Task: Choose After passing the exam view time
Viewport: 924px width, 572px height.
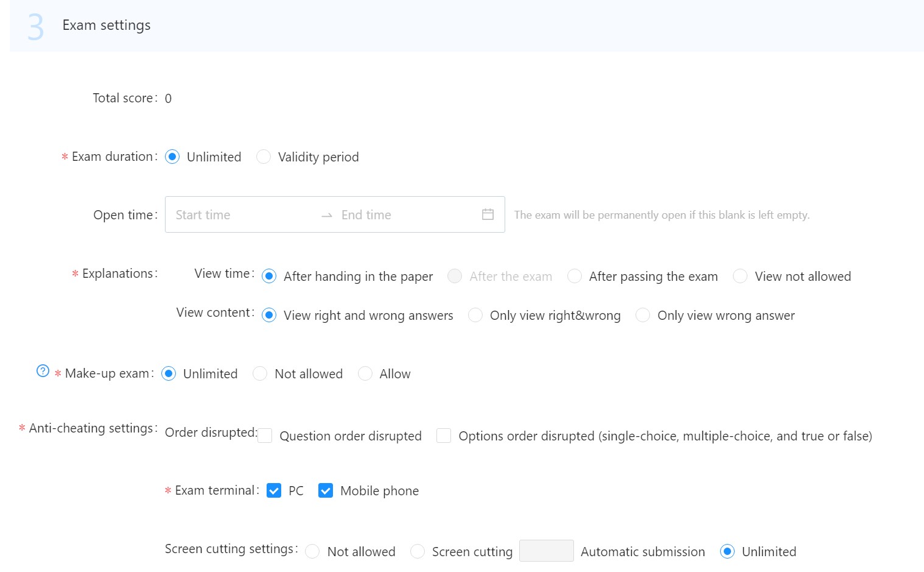Action: coord(575,276)
